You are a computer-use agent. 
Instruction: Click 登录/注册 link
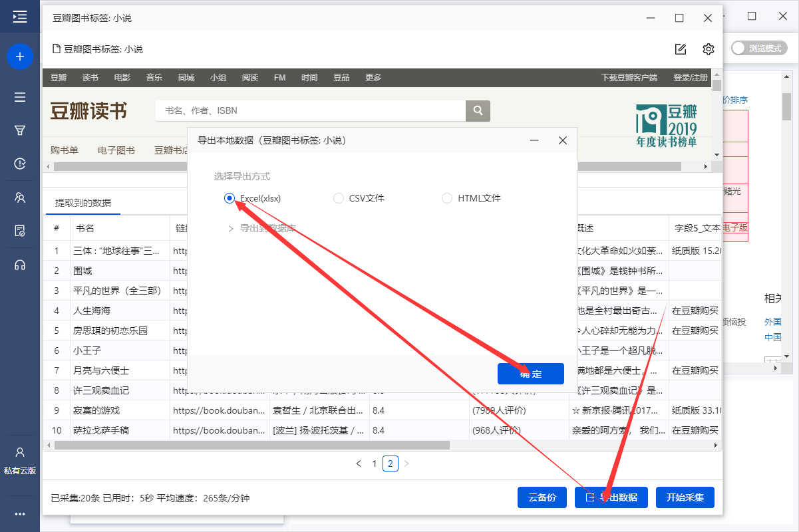691,78
